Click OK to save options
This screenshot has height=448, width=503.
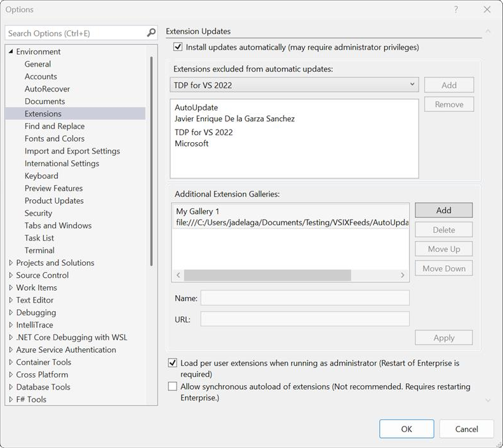click(x=406, y=429)
